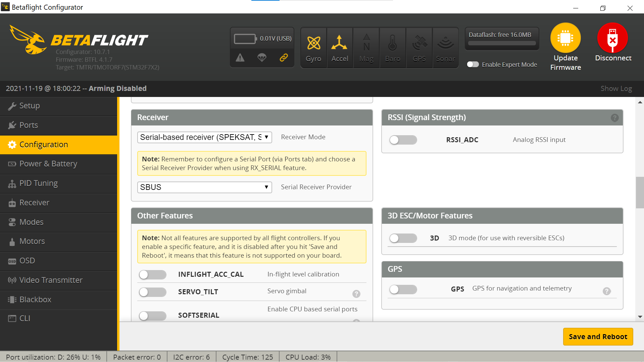The height and width of the screenshot is (362, 644).
Task: Toggle the RSSI_ADC switch
Action: (x=403, y=140)
